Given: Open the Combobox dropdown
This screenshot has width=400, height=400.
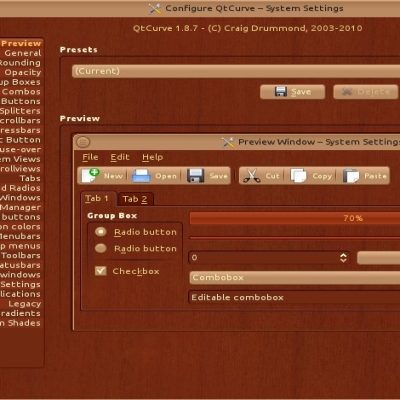Looking at the screenshot, I should 295,277.
